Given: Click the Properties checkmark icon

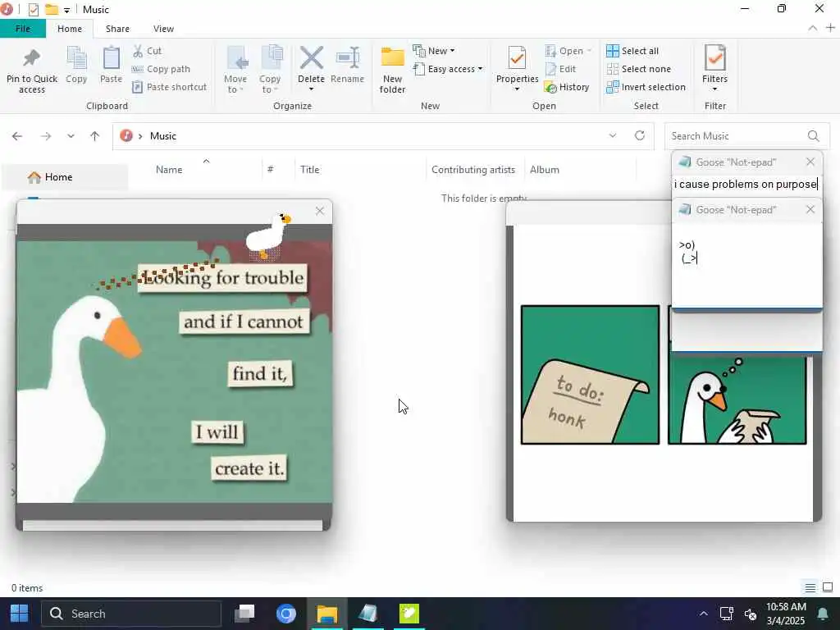Looking at the screenshot, I should click(x=517, y=58).
